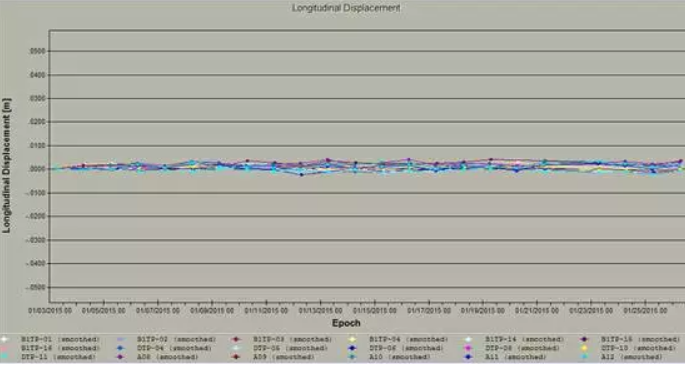Toggle the B1TP-02 (smoothed) series label

click(176, 339)
